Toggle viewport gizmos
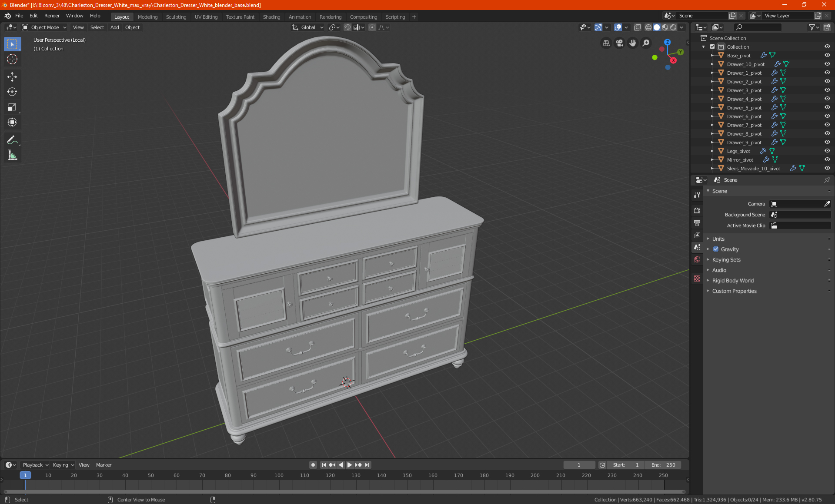 (x=598, y=27)
